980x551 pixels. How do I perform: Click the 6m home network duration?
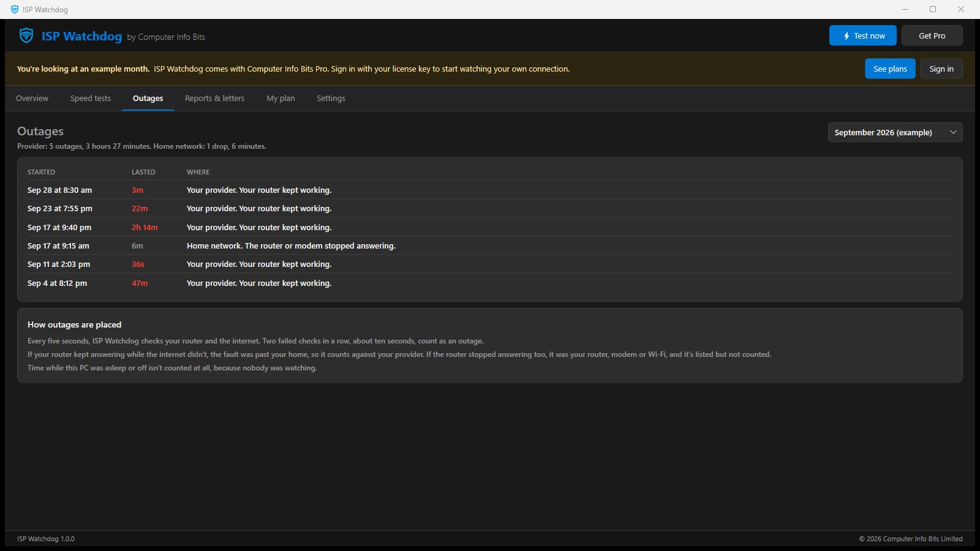coord(137,246)
